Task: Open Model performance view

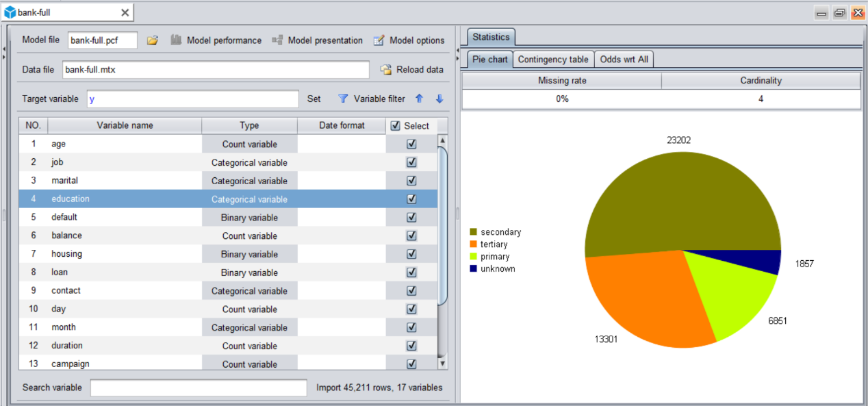Action: pos(216,40)
